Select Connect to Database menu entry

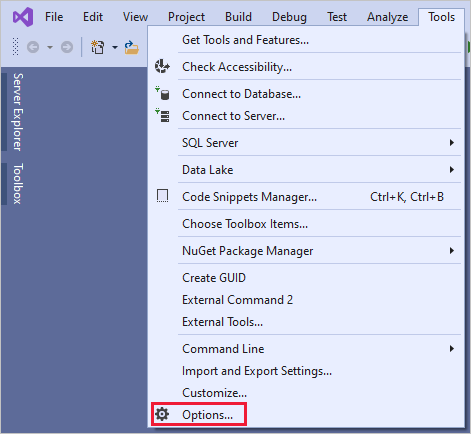point(306,94)
